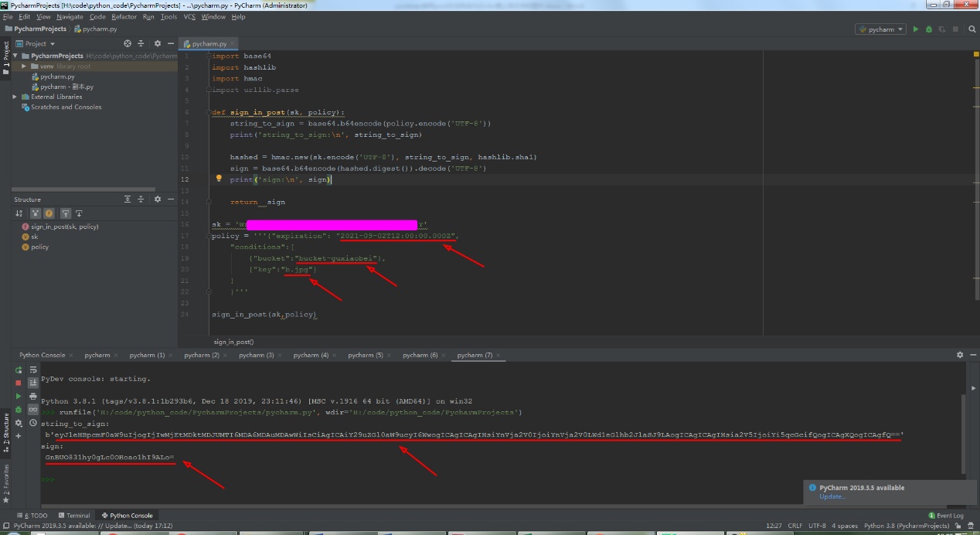The height and width of the screenshot is (535, 980).
Task: Click Expand All icon in Structure panel
Action: [128, 199]
